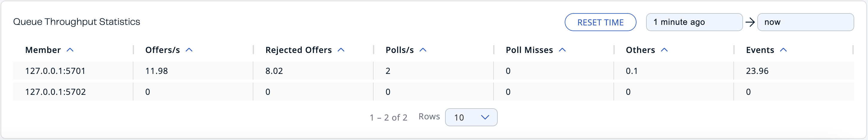Click the Rejected Offers header label
Screen dimensions: 868x140
[x=298, y=50]
